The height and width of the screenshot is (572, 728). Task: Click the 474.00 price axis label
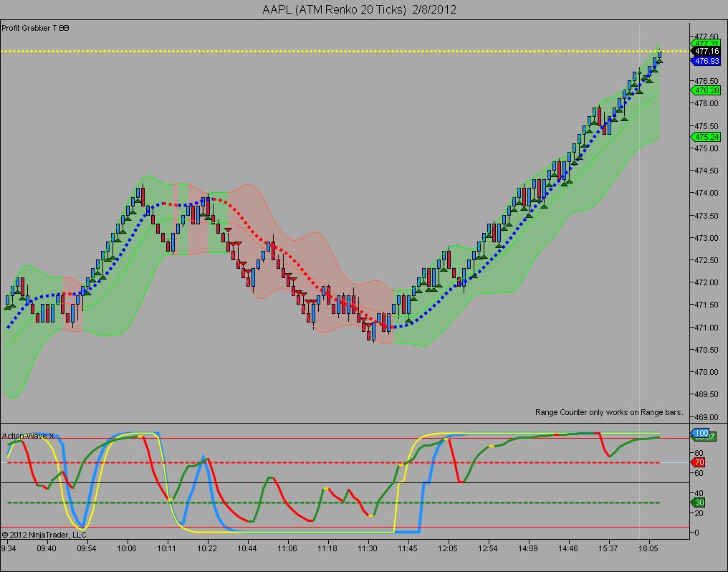pyautogui.click(x=707, y=193)
